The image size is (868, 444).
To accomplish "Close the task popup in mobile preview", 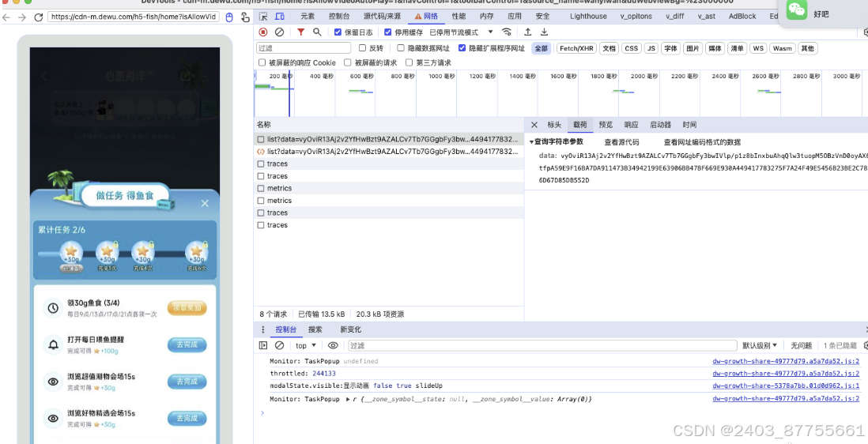I will 205,204.
